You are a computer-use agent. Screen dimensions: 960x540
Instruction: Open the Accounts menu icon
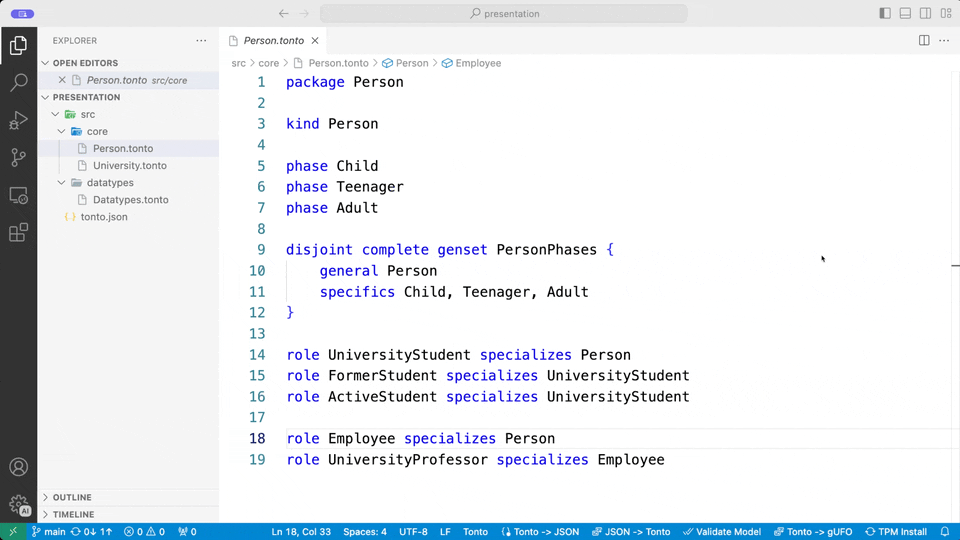pos(18,467)
